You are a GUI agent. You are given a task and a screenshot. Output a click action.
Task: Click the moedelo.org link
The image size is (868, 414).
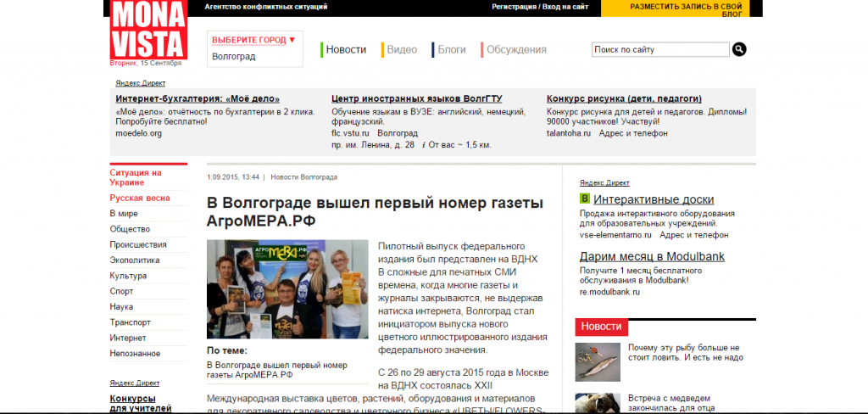pyautogui.click(x=138, y=133)
